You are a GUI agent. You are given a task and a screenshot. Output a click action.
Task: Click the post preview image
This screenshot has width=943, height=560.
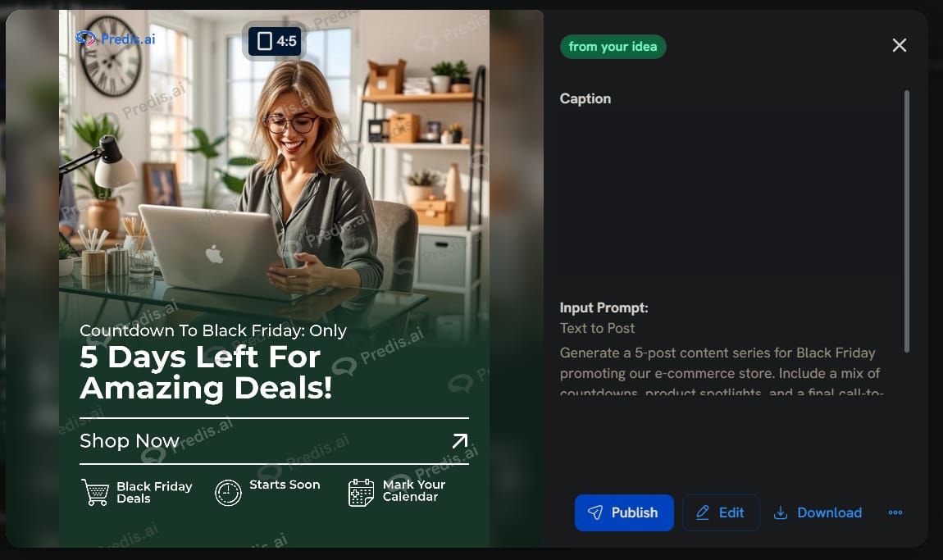coord(274,279)
